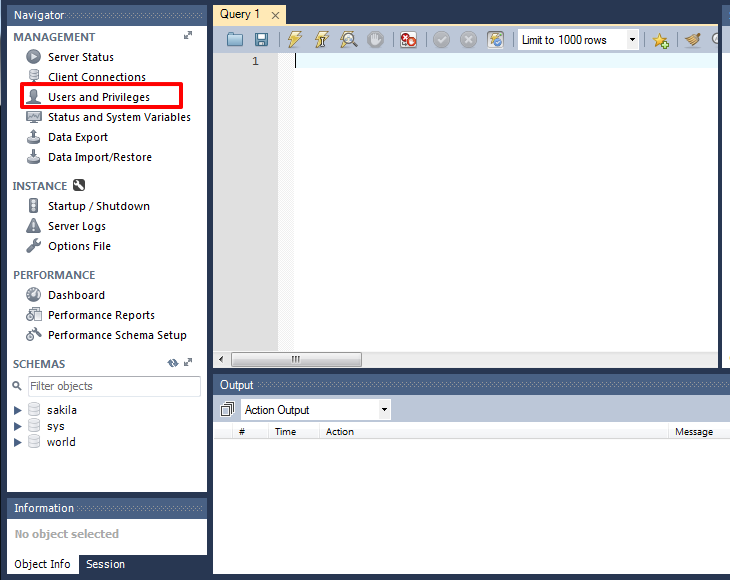The image size is (730, 580).
Task: Click the Options File wrench icon
Action: coord(33,245)
